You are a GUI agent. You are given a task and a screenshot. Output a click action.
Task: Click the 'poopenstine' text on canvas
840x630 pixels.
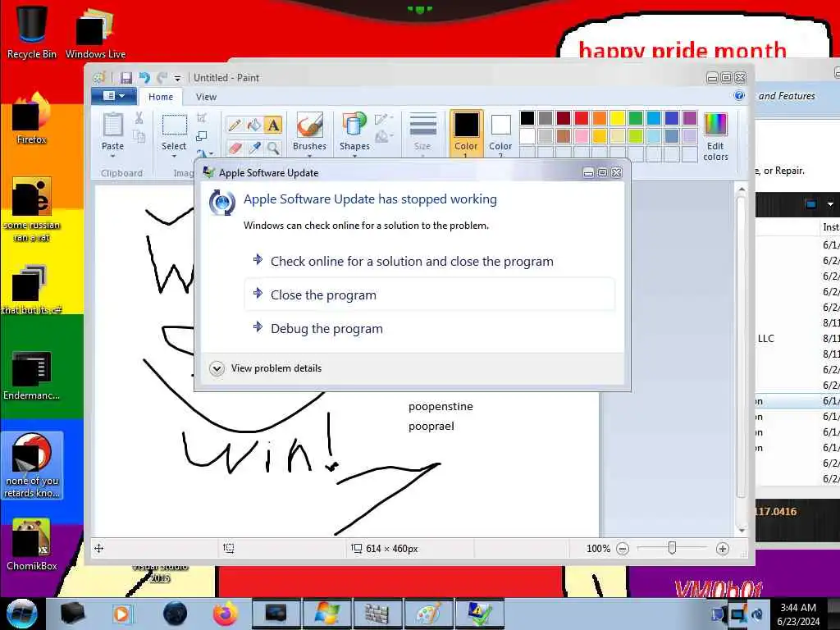[441, 407]
